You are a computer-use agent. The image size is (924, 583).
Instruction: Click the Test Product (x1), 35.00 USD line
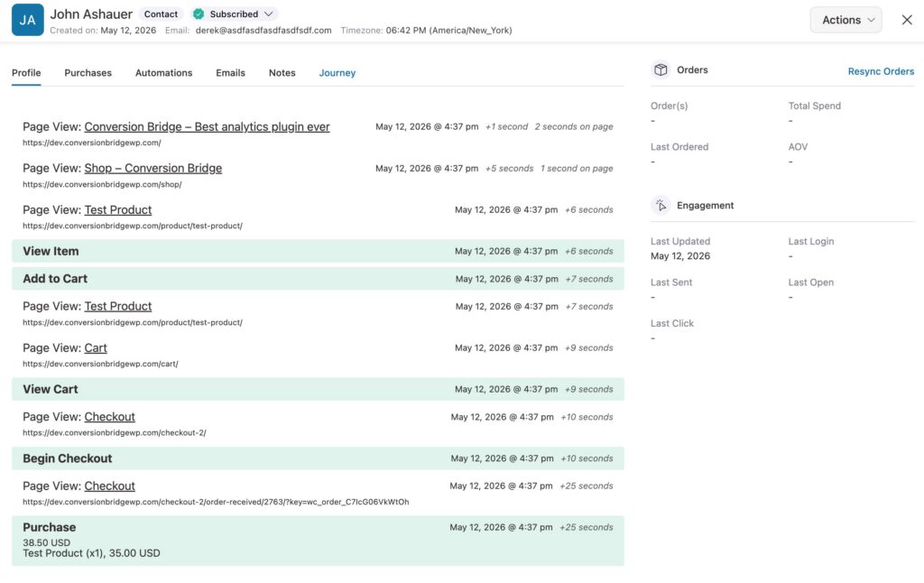(91, 553)
